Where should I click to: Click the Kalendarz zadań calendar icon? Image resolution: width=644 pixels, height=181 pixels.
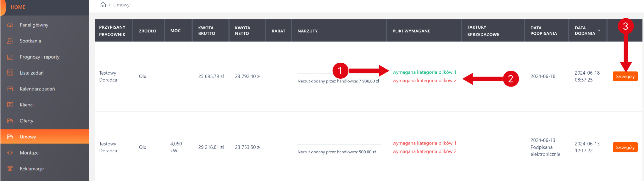[x=10, y=89]
